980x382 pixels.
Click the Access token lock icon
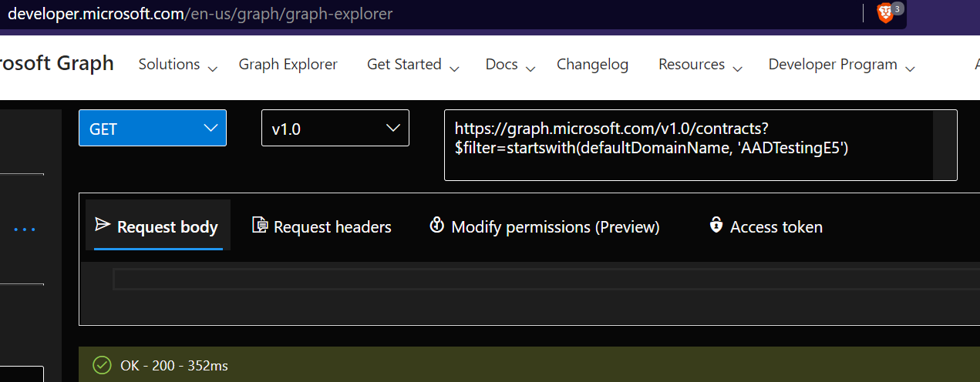pyautogui.click(x=716, y=226)
